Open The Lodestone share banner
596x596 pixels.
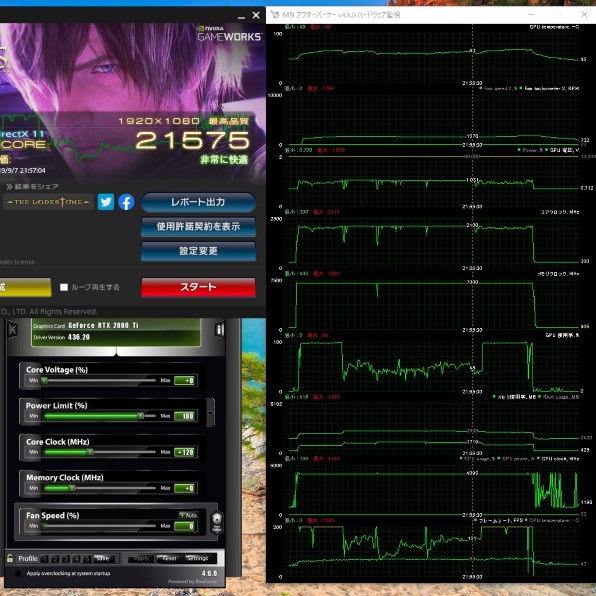(49, 202)
